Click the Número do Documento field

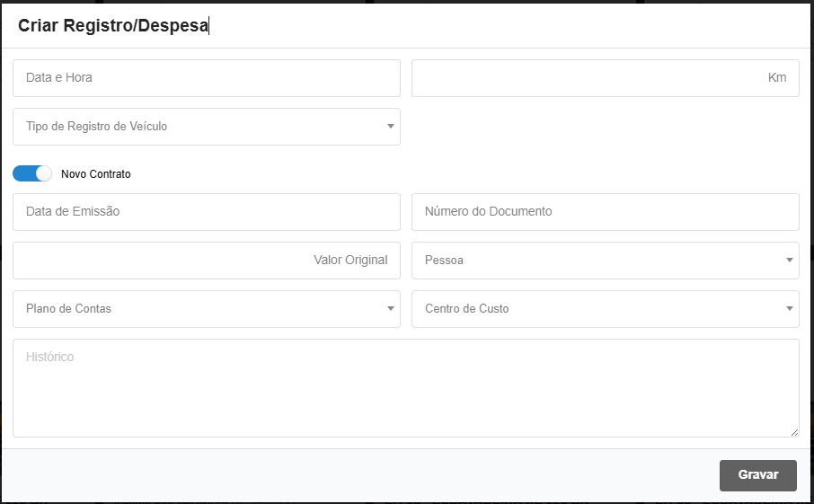tap(605, 212)
